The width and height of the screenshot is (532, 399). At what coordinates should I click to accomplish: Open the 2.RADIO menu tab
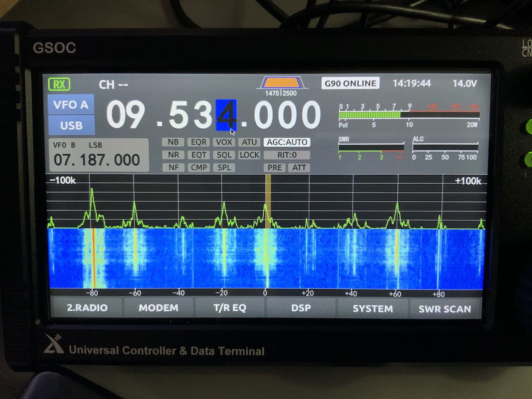(87, 308)
